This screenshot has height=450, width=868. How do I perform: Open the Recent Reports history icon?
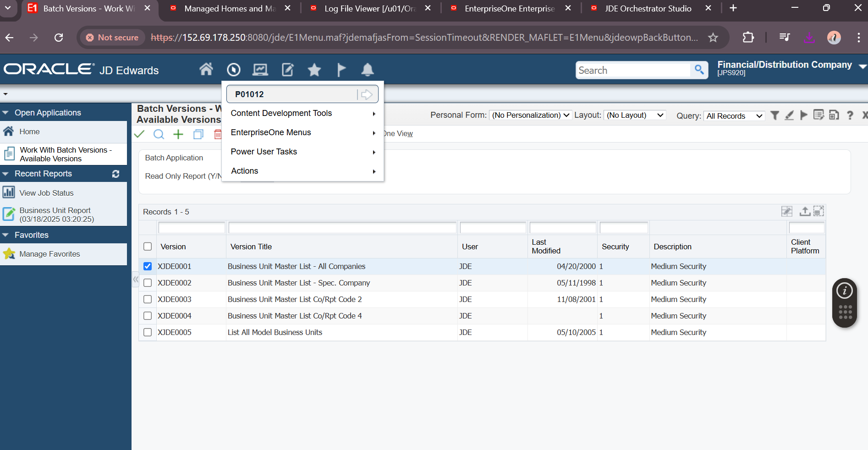(x=234, y=70)
